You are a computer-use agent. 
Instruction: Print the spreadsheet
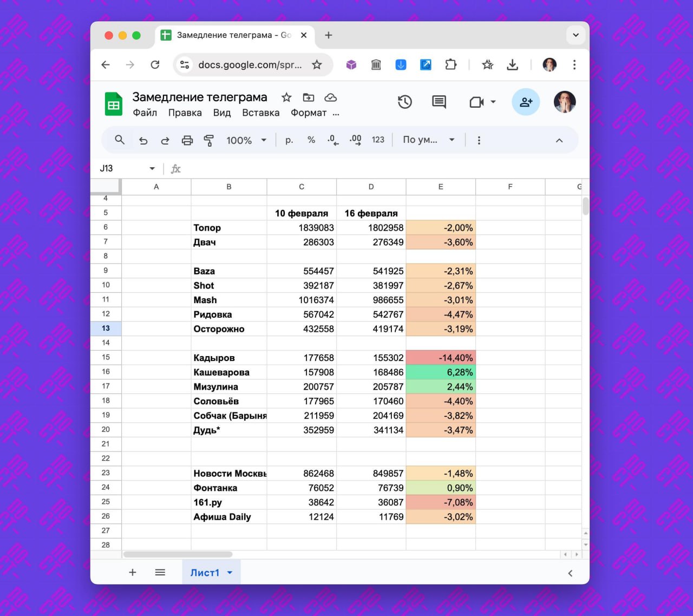tap(187, 141)
